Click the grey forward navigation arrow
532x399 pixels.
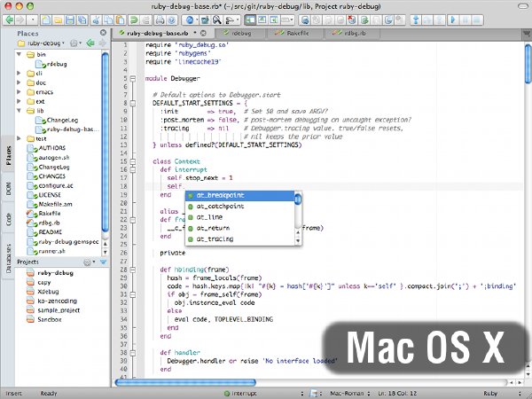pos(20,20)
